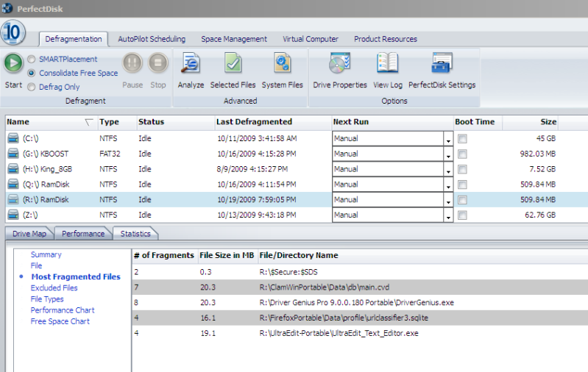Switch to the AutoPilot Scheduling tab
This screenshot has height=372, width=588.
click(x=152, y=39)
